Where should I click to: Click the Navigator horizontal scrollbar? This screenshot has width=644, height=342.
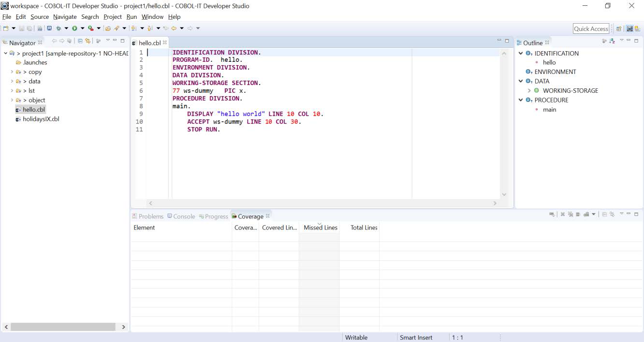(63, 327)
